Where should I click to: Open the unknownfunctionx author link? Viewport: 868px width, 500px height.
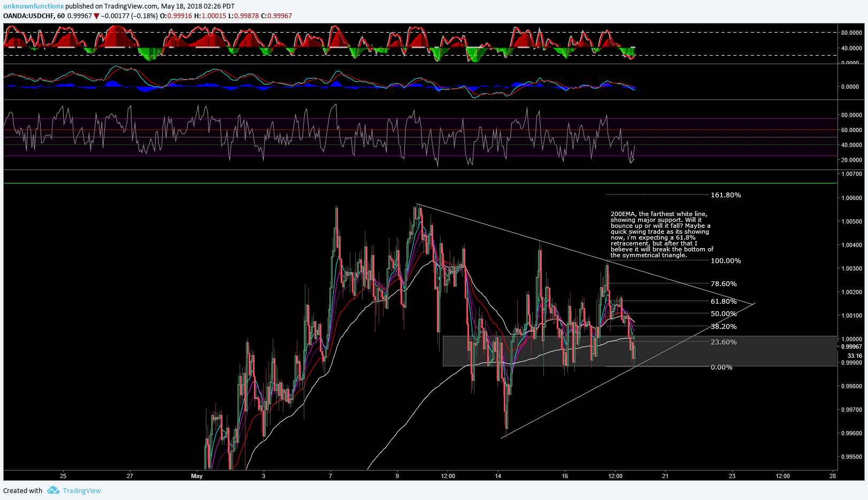click(x=33, y=6)
